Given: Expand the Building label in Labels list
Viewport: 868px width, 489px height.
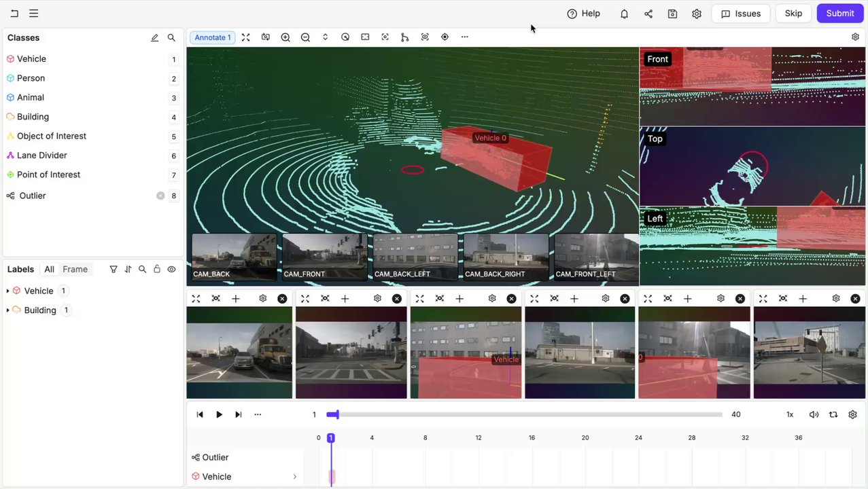Looking at the screenshot, I should click(8, 310).
